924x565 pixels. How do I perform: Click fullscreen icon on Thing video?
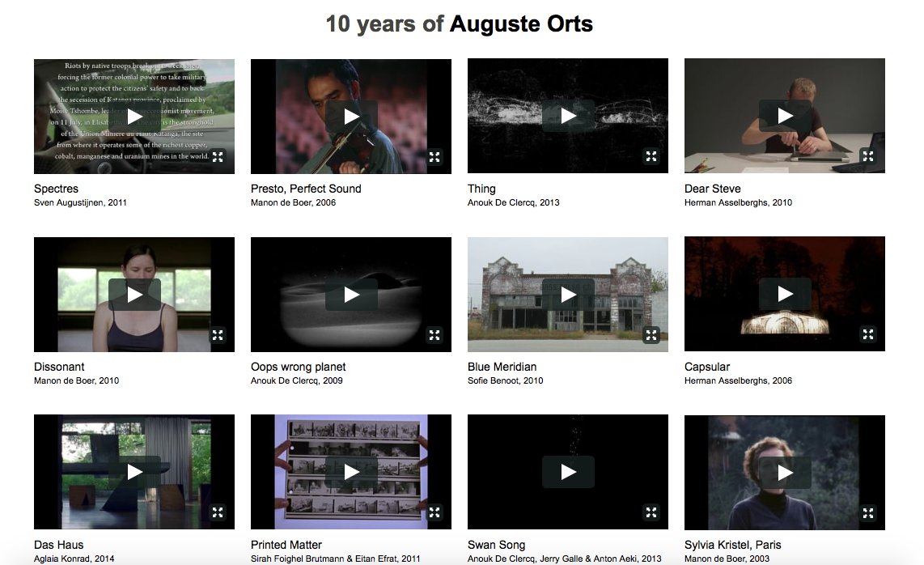point(651,156)
